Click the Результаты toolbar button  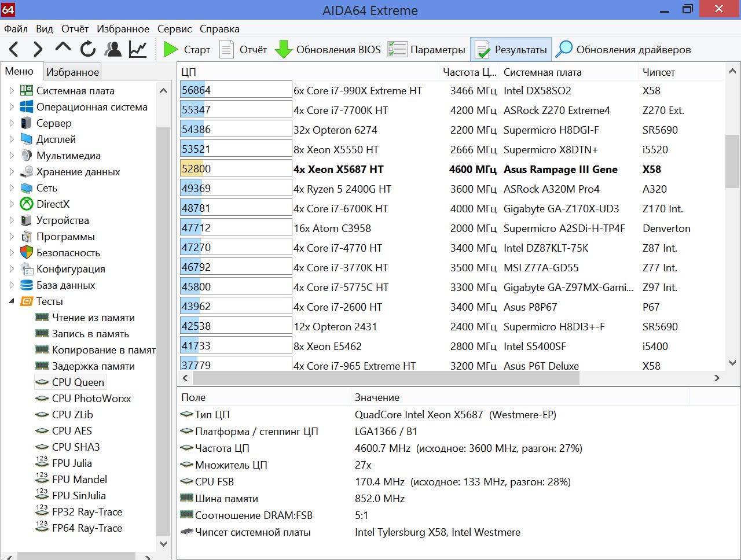click(511, 50)
